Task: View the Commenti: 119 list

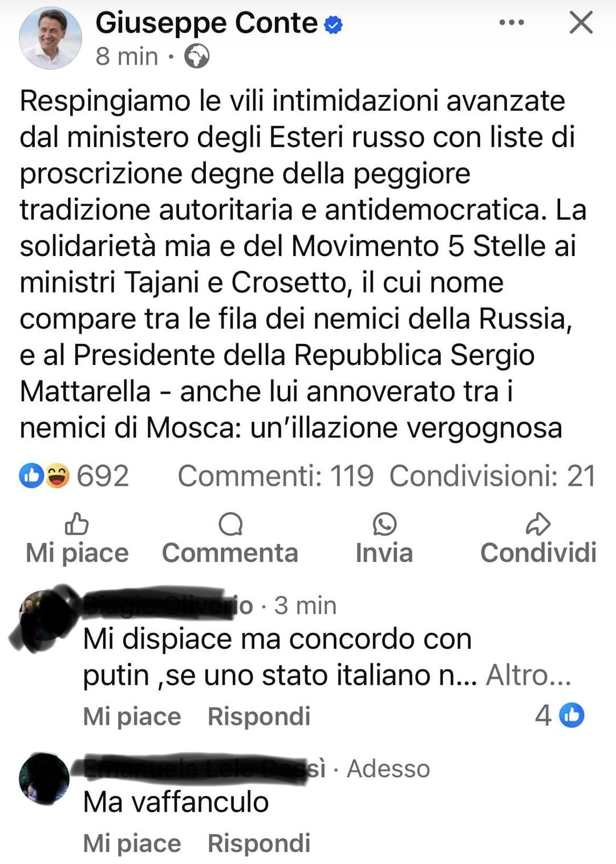Action: [275, 476]
